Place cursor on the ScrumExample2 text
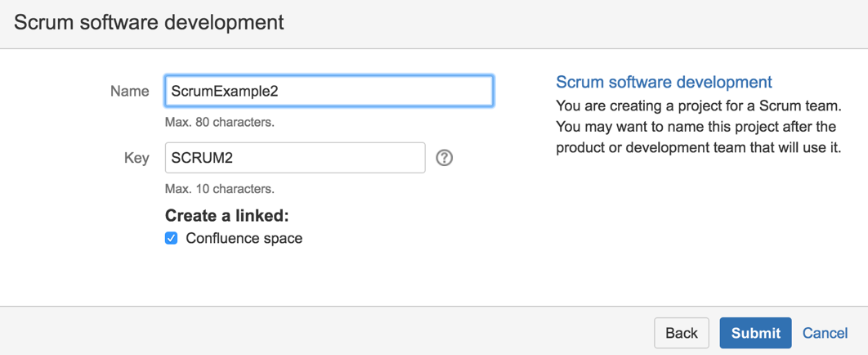 (224, 92)
